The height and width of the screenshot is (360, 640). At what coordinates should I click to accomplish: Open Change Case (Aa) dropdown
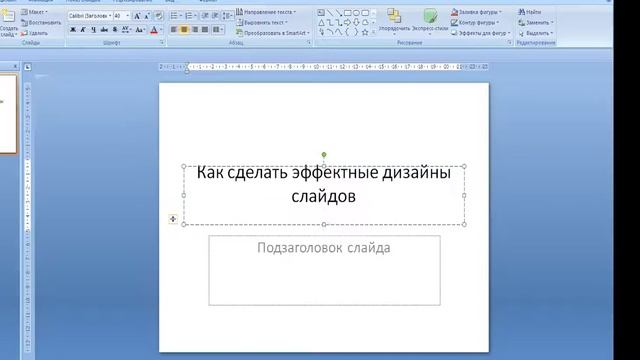pyautogui.click(x=140, y=29)
